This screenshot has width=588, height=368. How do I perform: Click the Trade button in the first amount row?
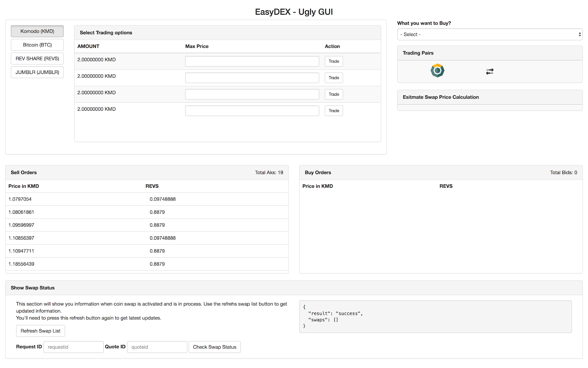click(x=334, y=61)
